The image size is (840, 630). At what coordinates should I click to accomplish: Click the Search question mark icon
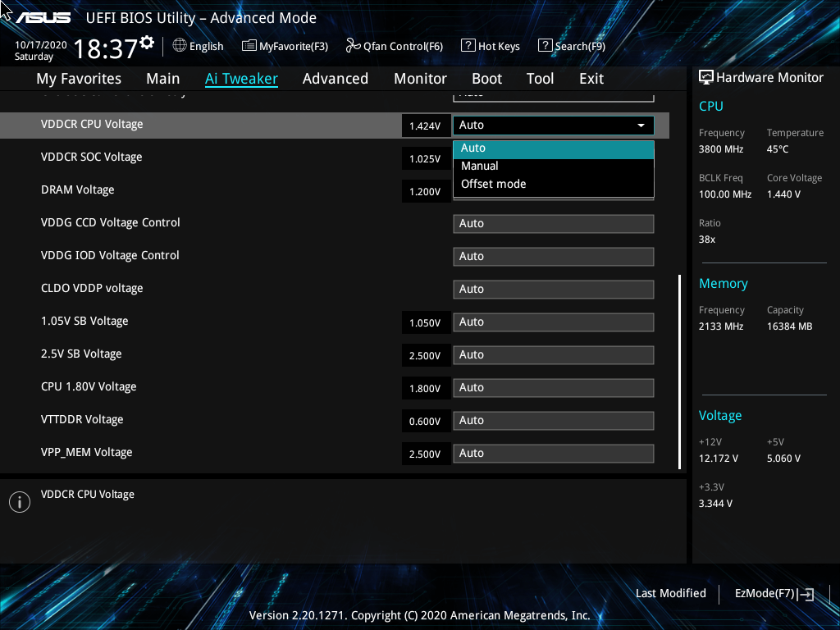(545, 46)
